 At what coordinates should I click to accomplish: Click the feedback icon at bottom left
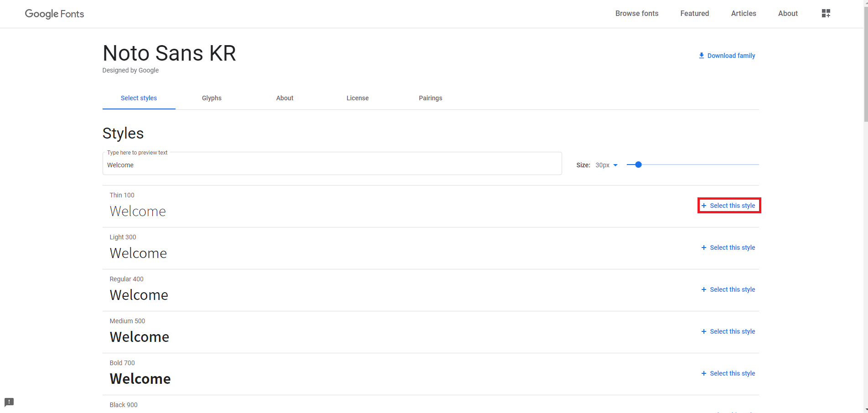pyautogui.click(x=9, y=402)
